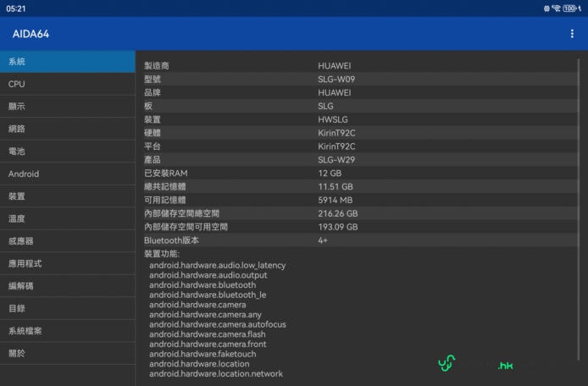
Task: Click android.hardware.bluetooth_le entry
Action: 208,295
